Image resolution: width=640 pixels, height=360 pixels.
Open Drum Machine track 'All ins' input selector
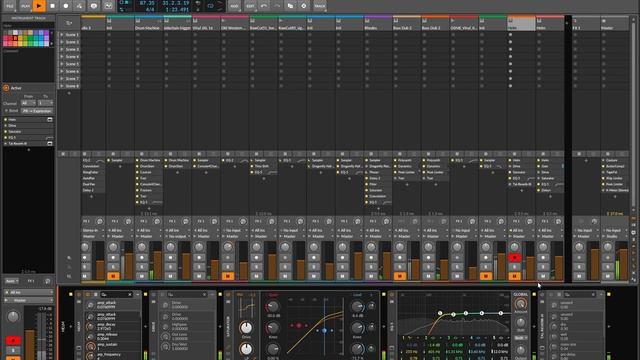click(148, 230)
